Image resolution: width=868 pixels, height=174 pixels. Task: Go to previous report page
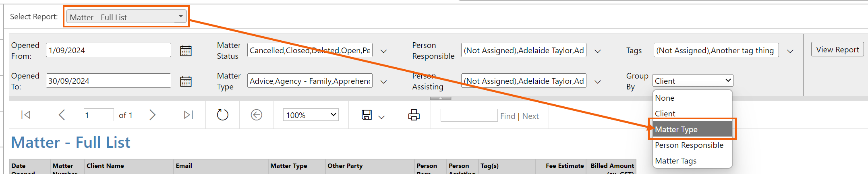coord(62,115)
